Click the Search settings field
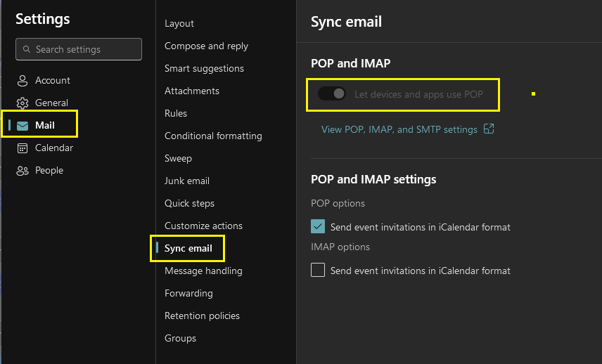The image size is (602, 364). pos(79,49)
